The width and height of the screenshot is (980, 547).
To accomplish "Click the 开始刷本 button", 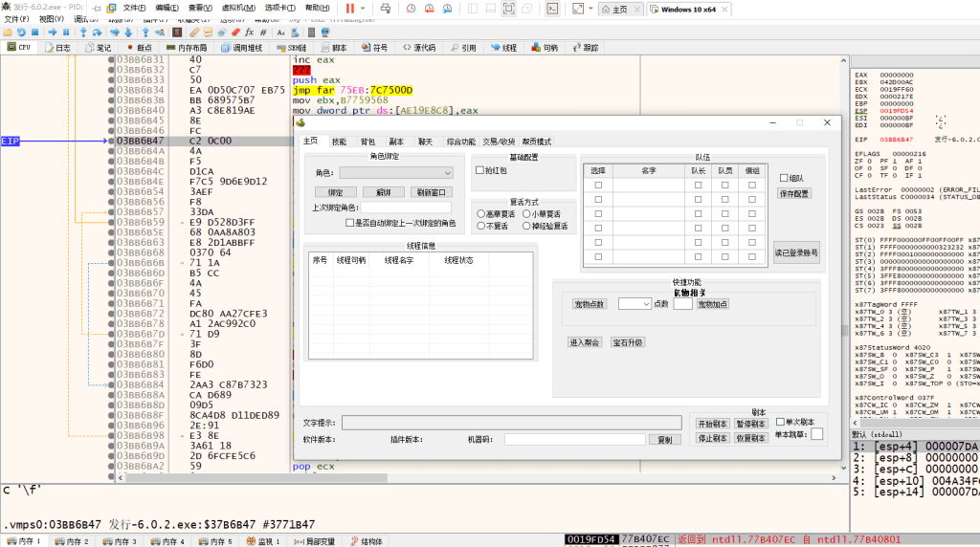I will tap(712, 424).
